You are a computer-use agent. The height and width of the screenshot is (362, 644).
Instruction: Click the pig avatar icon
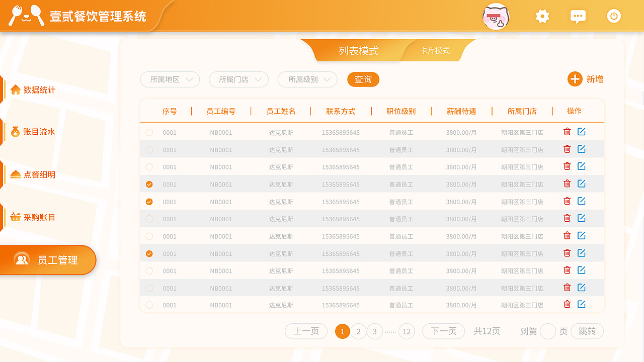click(496, 16)
